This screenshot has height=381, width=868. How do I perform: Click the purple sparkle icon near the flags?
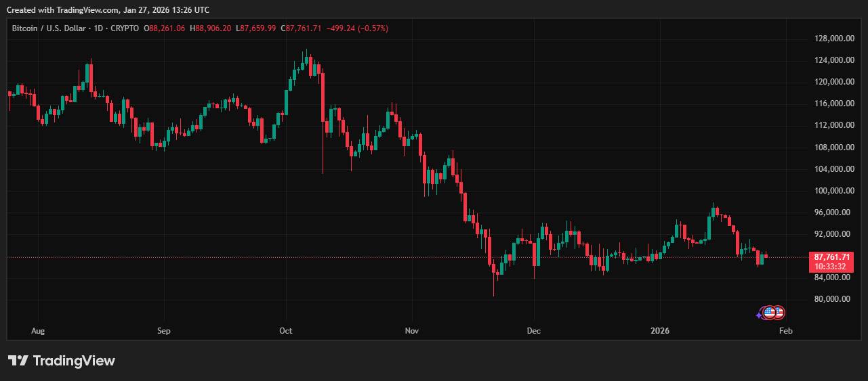tap(760, 314)
